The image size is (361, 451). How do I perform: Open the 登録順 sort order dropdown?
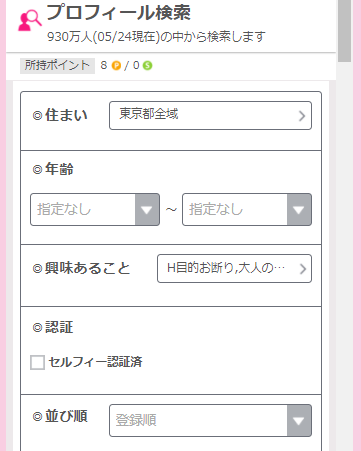211,421
